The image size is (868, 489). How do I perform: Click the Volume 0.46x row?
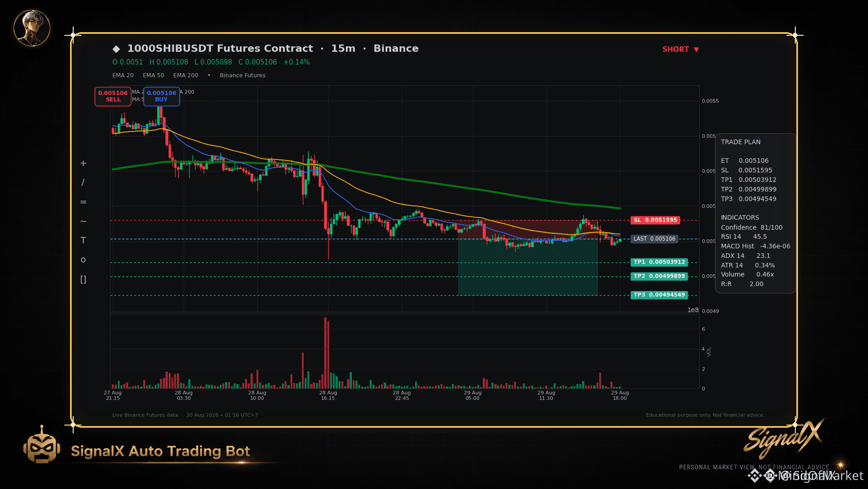click(x=748, y=275)
